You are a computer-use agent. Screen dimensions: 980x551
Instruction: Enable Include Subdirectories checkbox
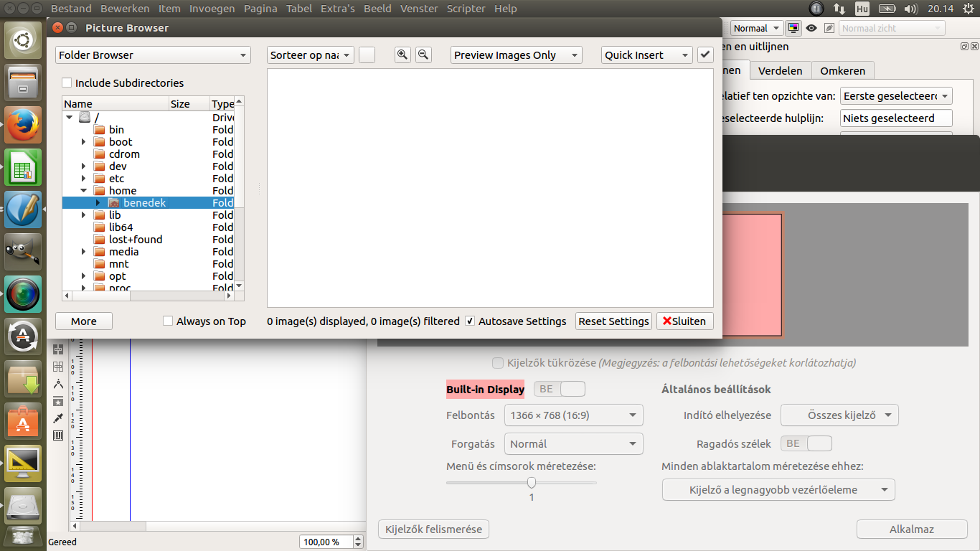(x=67, y=83)
